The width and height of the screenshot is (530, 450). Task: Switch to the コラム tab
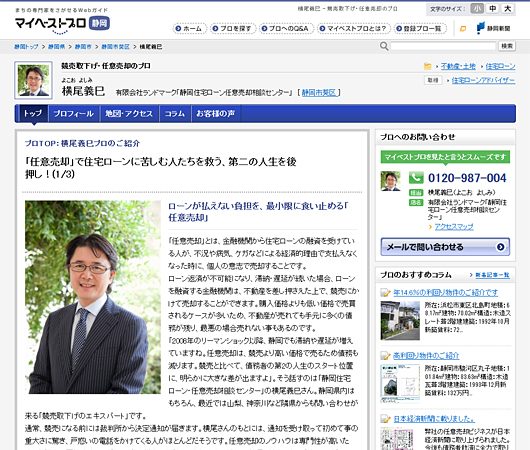pyautogui.click(x=175, y=114)
